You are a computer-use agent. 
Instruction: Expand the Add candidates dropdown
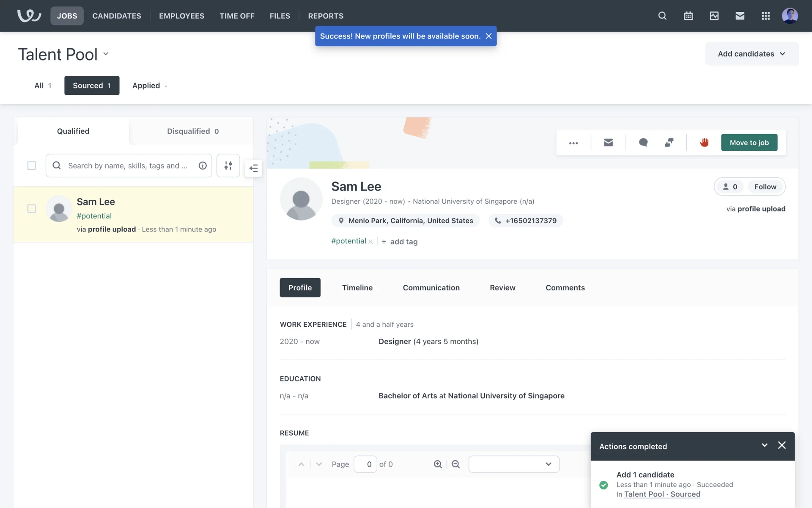coord(752,54)
